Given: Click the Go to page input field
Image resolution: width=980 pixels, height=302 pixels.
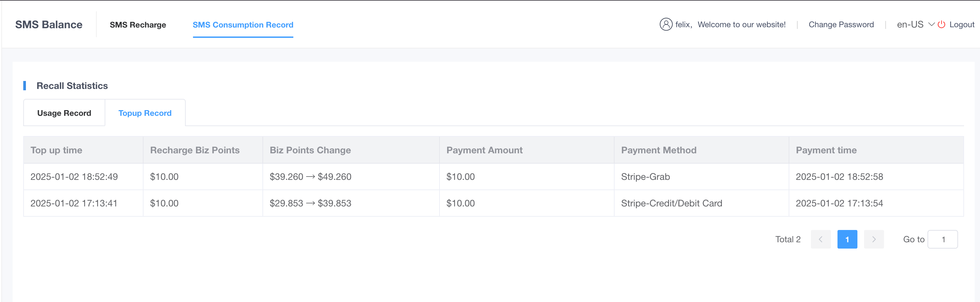Looking at the screenshot, I should coord(943,239).
